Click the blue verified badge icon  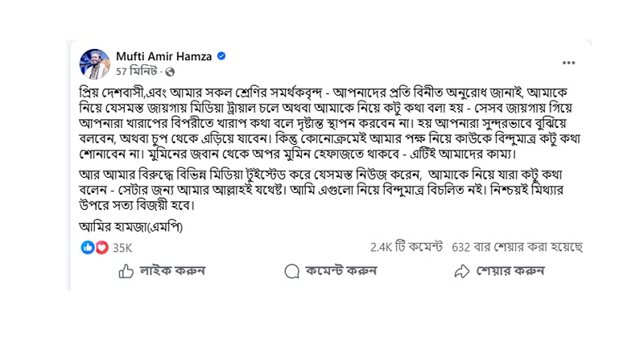221,56
